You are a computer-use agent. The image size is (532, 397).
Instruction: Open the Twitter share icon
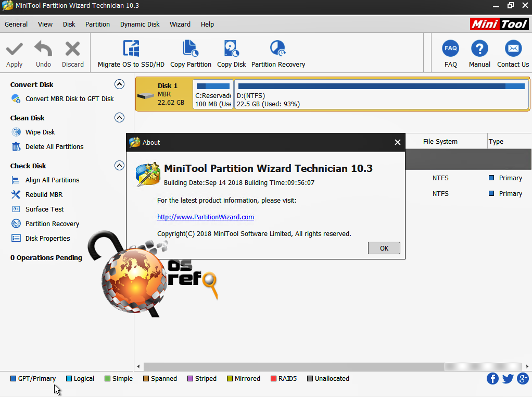508,378
